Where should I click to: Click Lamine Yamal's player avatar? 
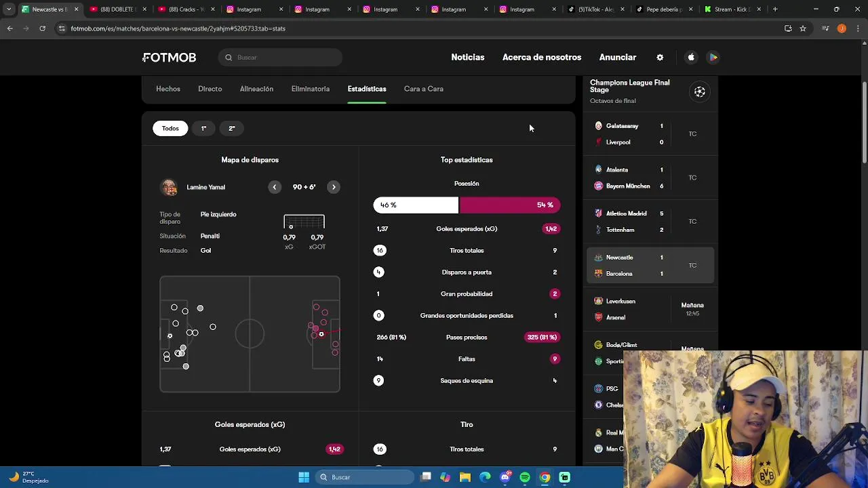coord(169,187)
